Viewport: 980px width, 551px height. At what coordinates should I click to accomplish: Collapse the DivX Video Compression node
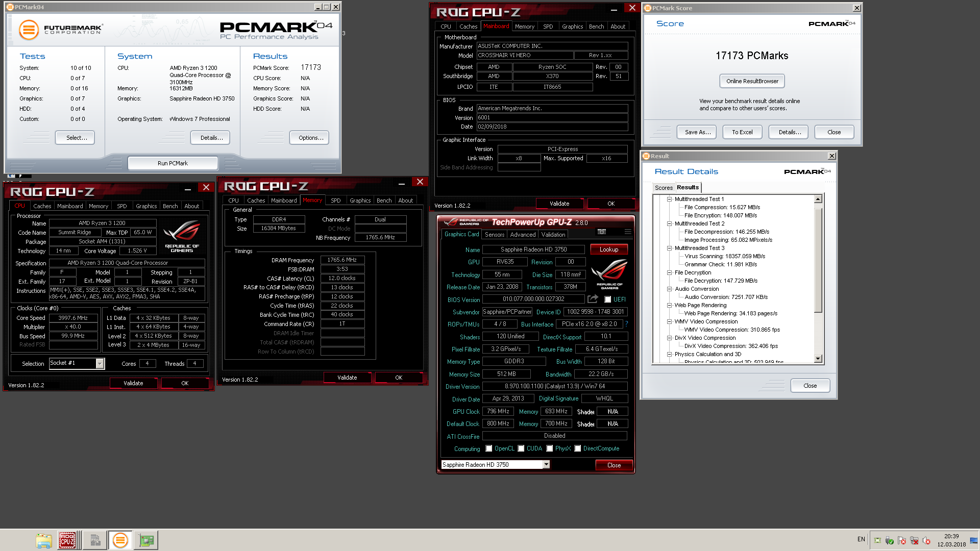[x=669, y=338]
